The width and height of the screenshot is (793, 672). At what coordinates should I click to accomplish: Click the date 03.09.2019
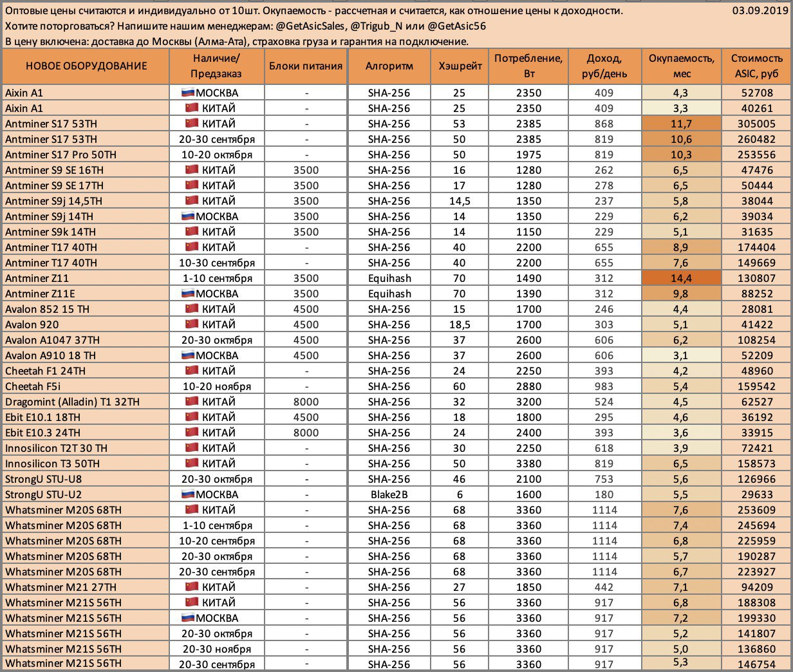tap(760, 11)
